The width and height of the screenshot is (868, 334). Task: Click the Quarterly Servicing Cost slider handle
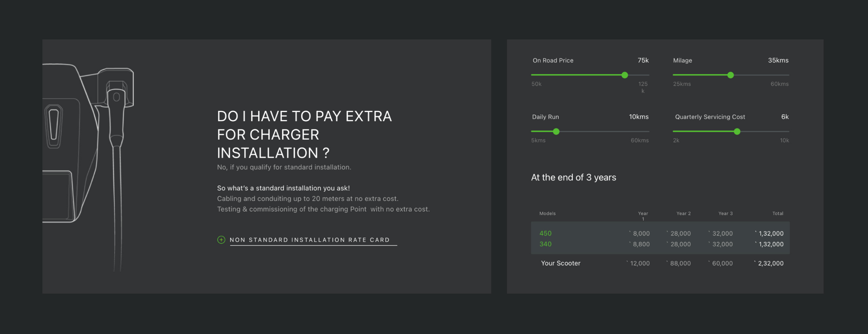coord(737,132)
